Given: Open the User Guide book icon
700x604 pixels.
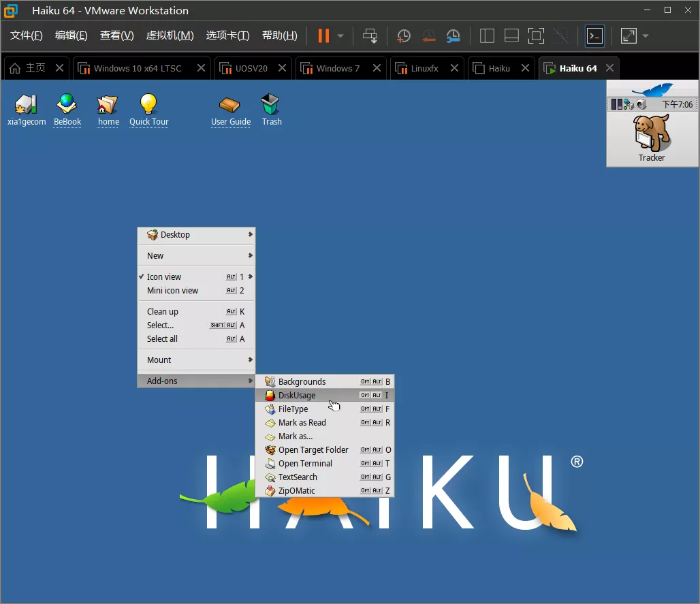Looking at the screenshot, I should point(230,104).
